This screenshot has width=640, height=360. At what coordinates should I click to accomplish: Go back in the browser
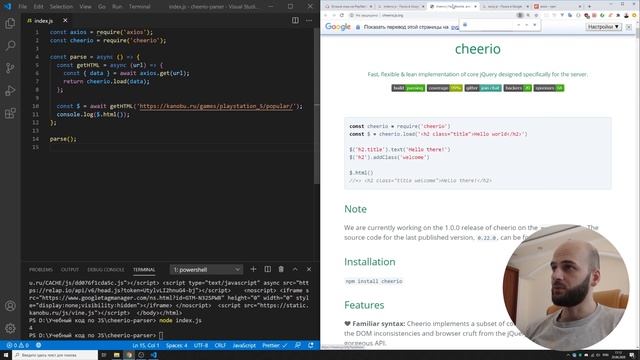(x=326, y=15)
